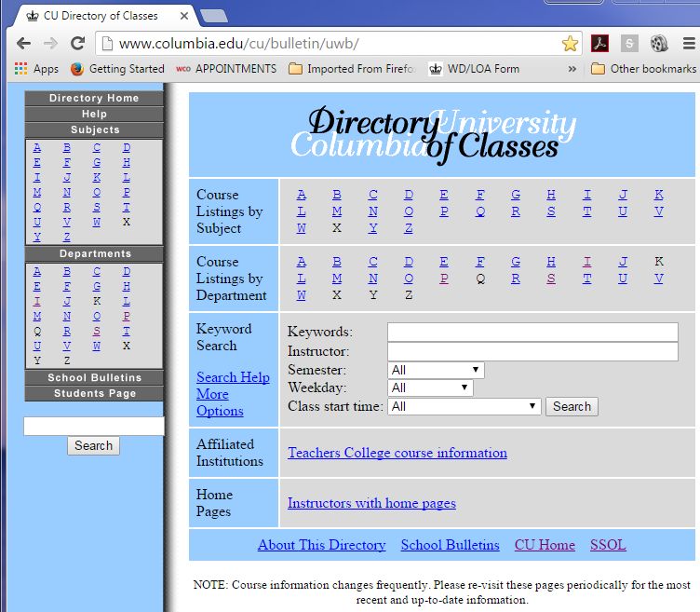Select subject letter W in main listings
This screenshot has width=700, height=612.
pos(302,228)
